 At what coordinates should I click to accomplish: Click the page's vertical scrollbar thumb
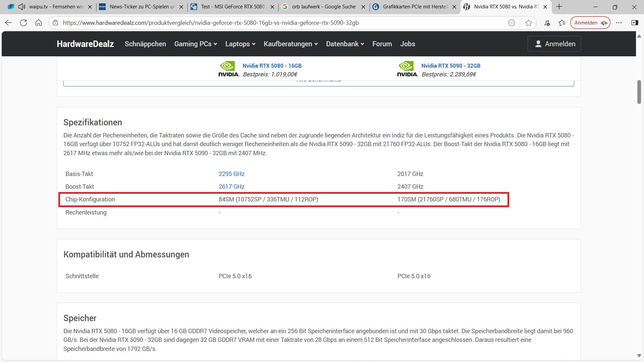tap(639, 92)
